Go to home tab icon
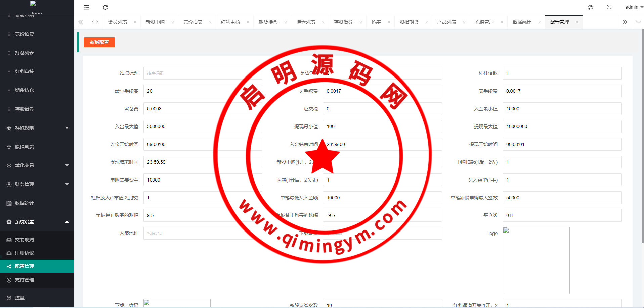 point(95,22)
